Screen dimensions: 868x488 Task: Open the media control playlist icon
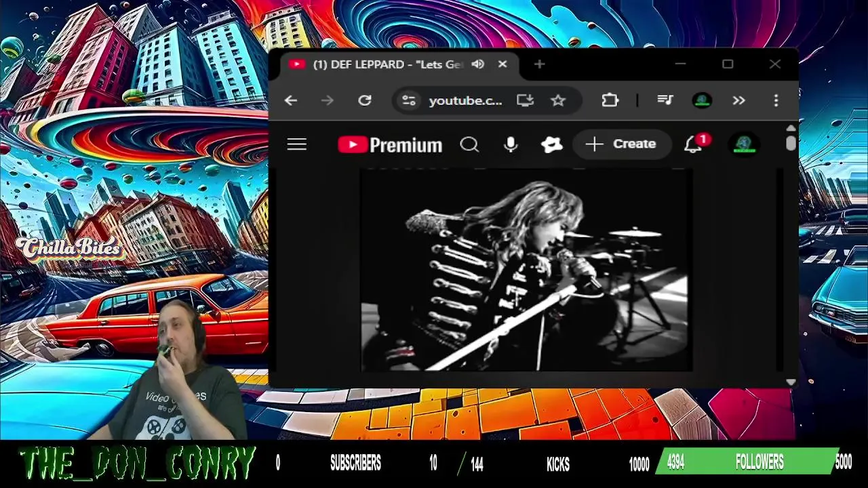[x=665, y=100]
